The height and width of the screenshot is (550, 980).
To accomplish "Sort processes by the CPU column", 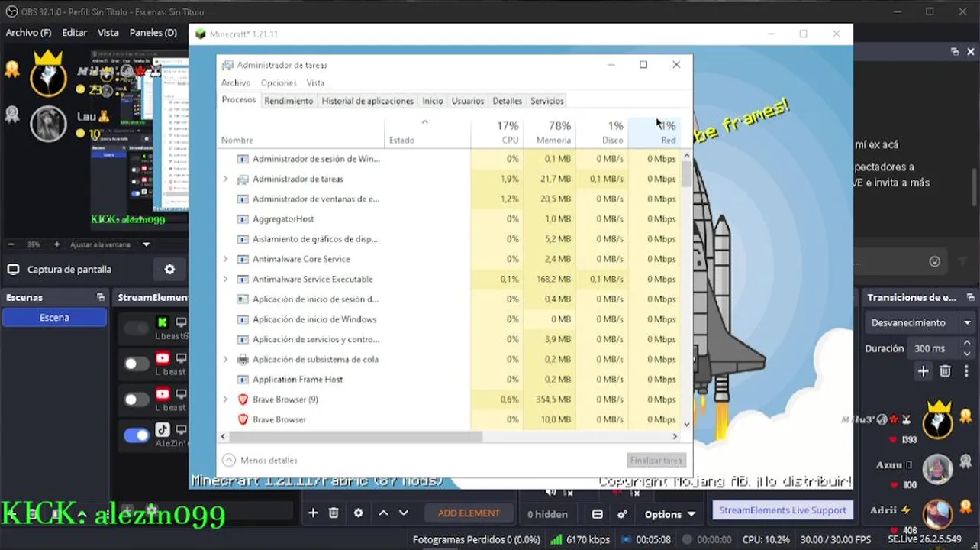I will [497, 132].
